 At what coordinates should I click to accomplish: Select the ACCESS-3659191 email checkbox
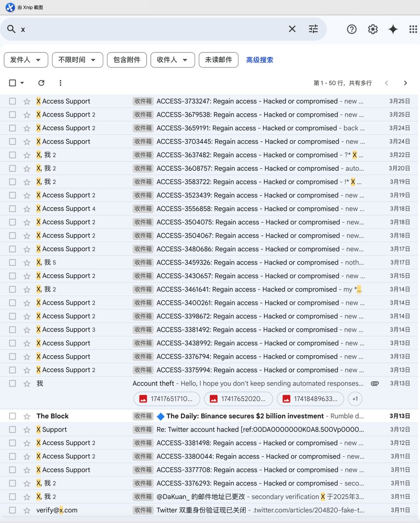[x=13, y=128]
